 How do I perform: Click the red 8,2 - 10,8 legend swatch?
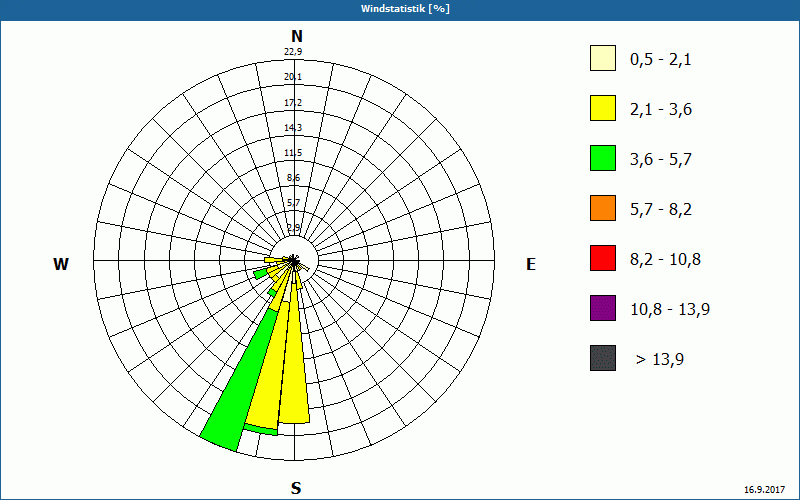point(603,258)
